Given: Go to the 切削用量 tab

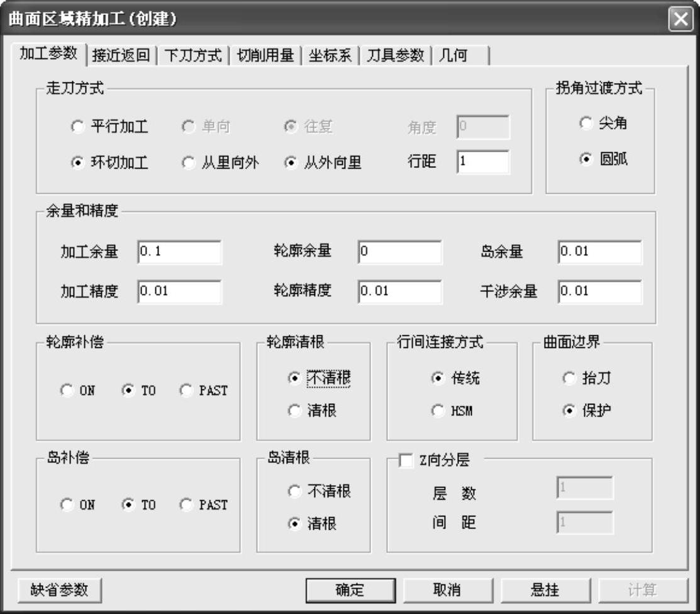Looking at the screenshot, I should click(265, 55).
